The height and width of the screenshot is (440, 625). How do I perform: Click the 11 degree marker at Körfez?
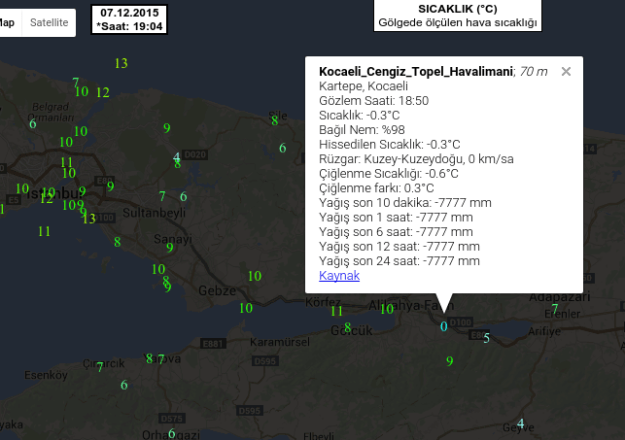coord(337,311)
